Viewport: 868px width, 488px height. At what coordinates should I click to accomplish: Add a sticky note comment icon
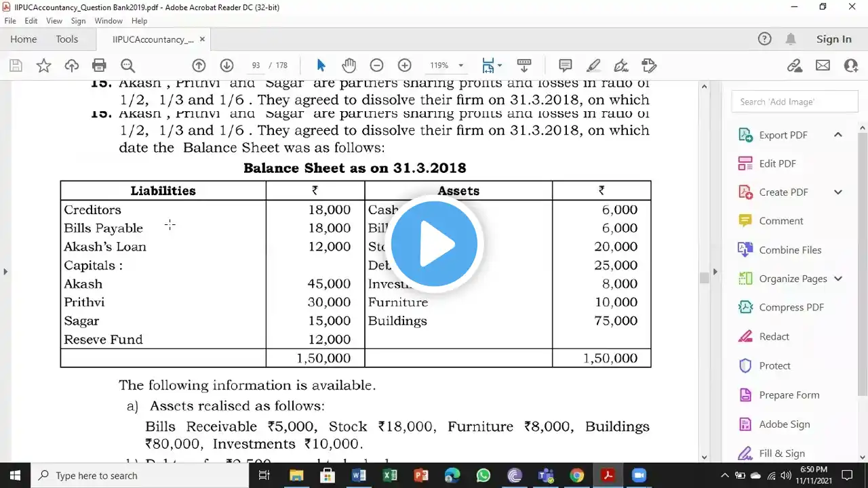click(565, 66)
